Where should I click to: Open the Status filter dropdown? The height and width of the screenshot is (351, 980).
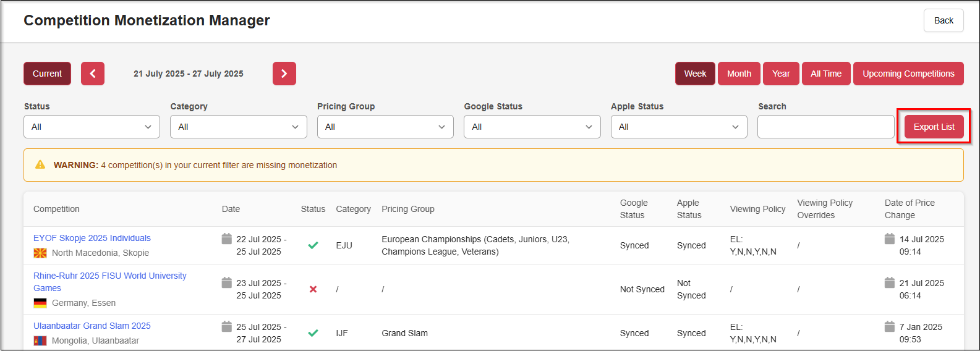click(92, 127)
